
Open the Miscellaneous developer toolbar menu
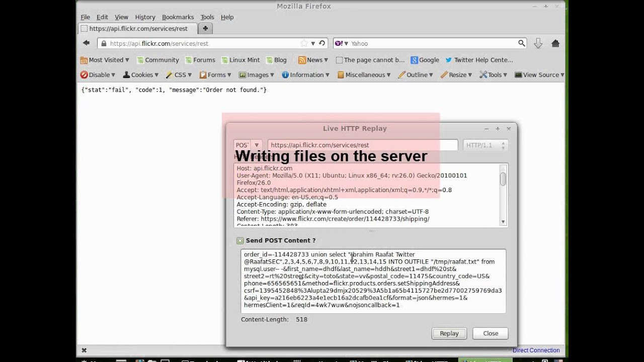[364, 75]
